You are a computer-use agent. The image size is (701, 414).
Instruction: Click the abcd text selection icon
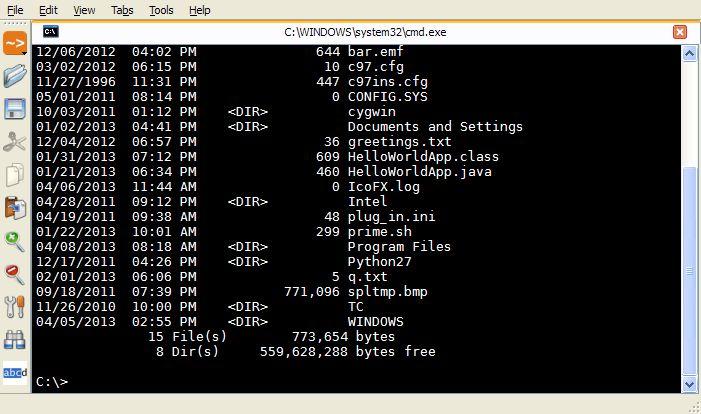(x=15, y=372)
